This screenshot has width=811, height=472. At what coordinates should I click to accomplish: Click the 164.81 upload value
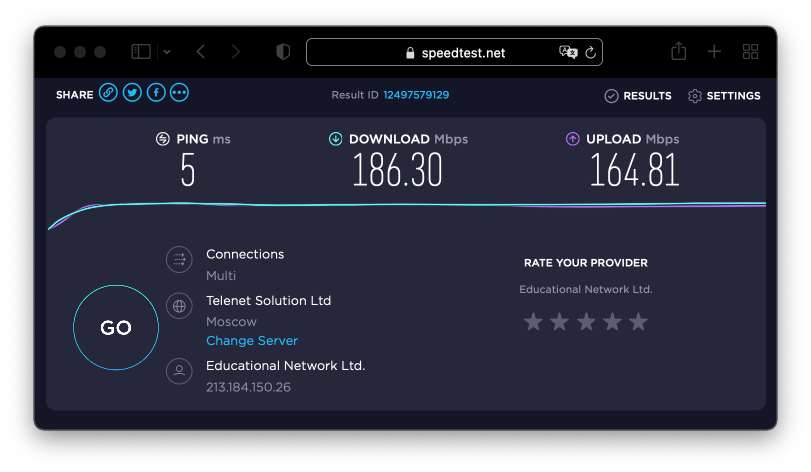(635, 170)
